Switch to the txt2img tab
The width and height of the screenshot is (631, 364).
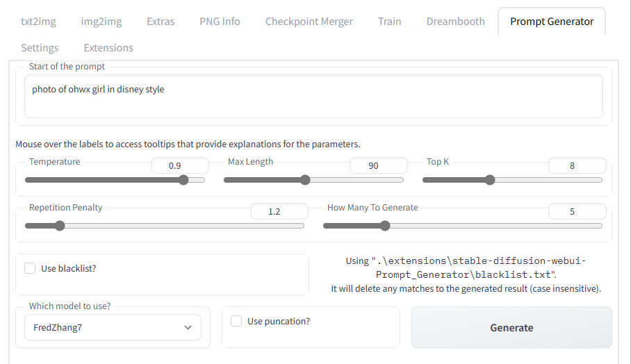(39, 22)
